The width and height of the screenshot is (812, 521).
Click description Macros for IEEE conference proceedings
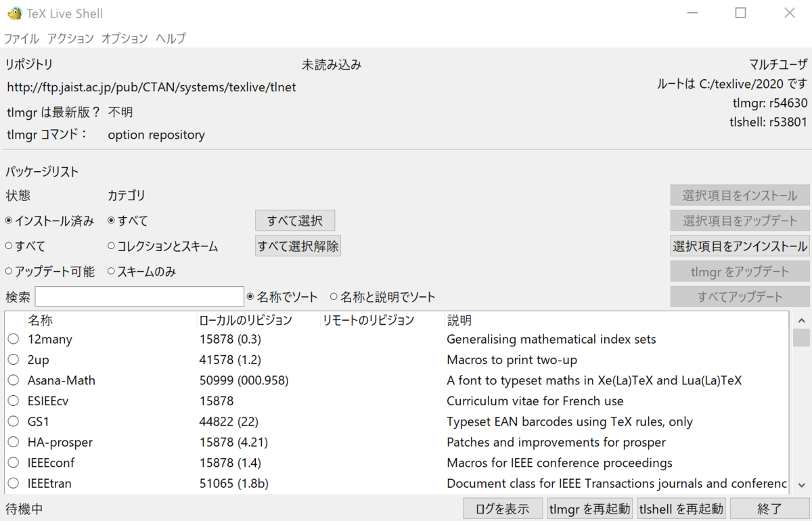560,463
